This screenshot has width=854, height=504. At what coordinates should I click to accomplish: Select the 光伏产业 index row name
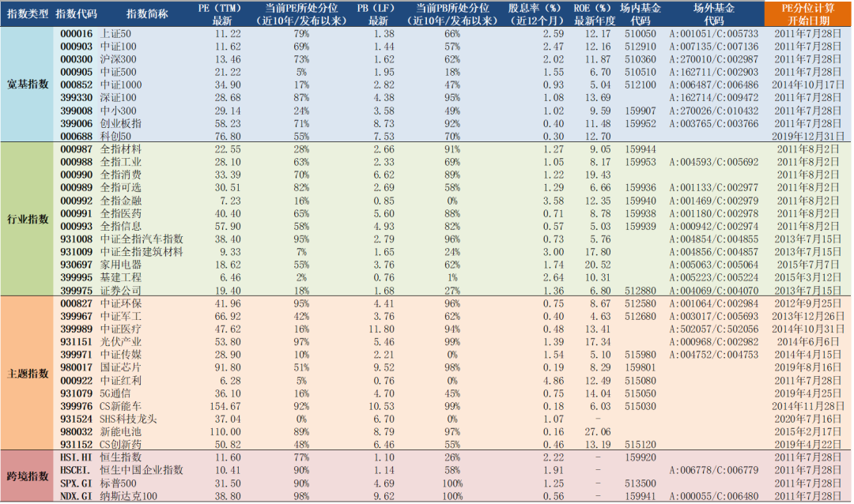click(121, 342)
